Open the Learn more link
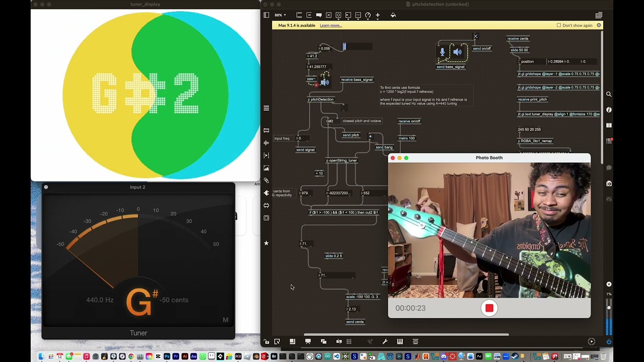The height and width of the screenshot is (362, 644). (x=331, y=25)
